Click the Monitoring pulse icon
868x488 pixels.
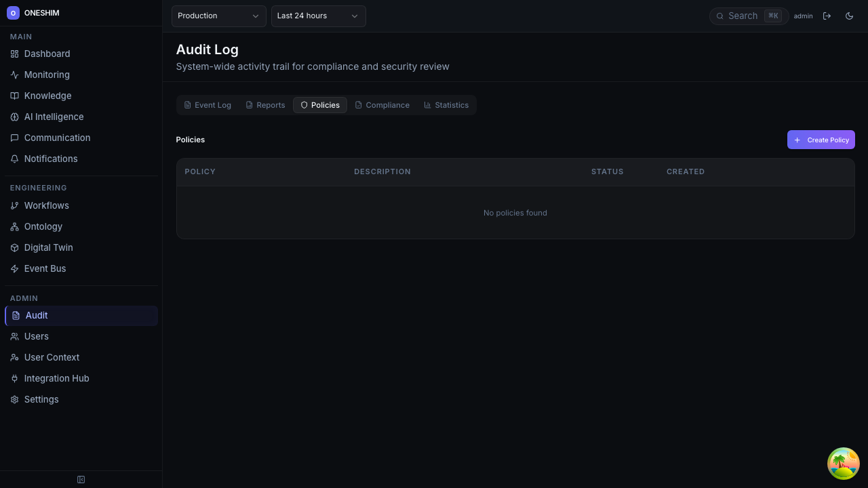coord(14,75)
